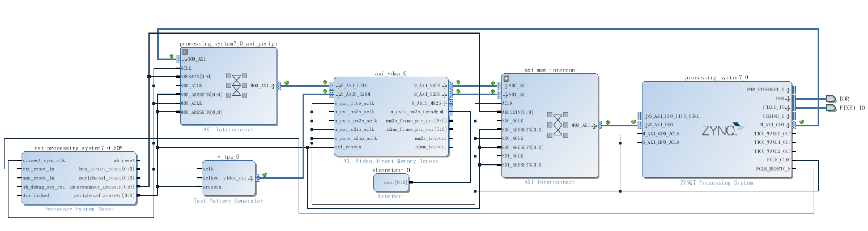Select the peripheral_aresetn[0:0] pin

104,195
